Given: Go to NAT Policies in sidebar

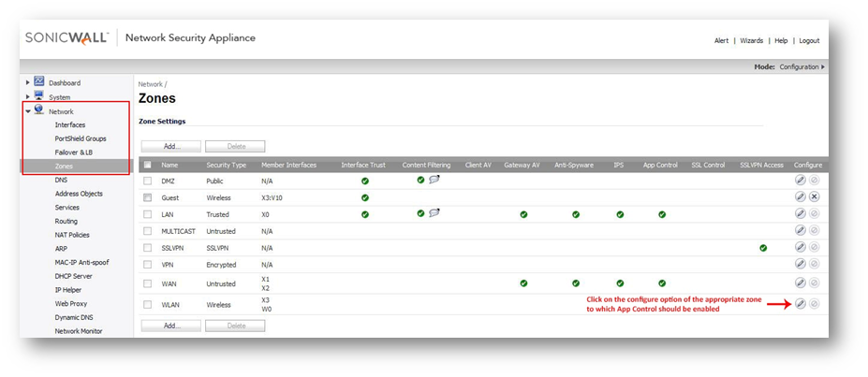Looking at the screenshot, I should point(72,235).
